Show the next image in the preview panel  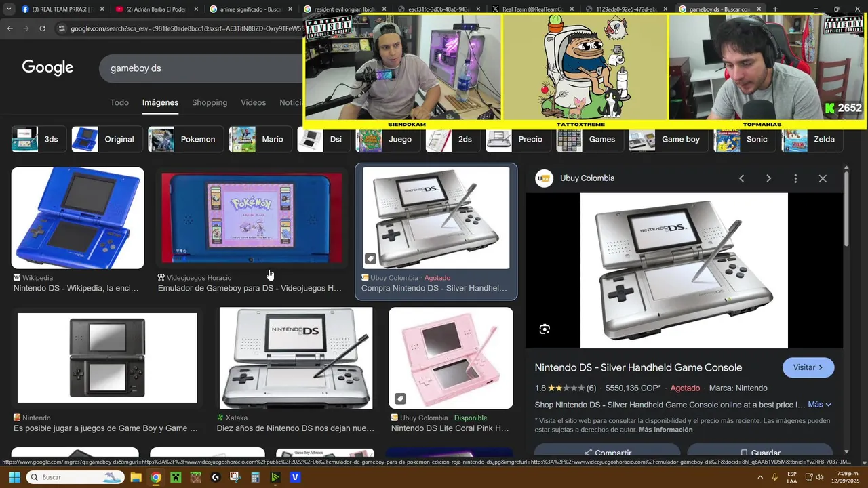coord(768,178)
